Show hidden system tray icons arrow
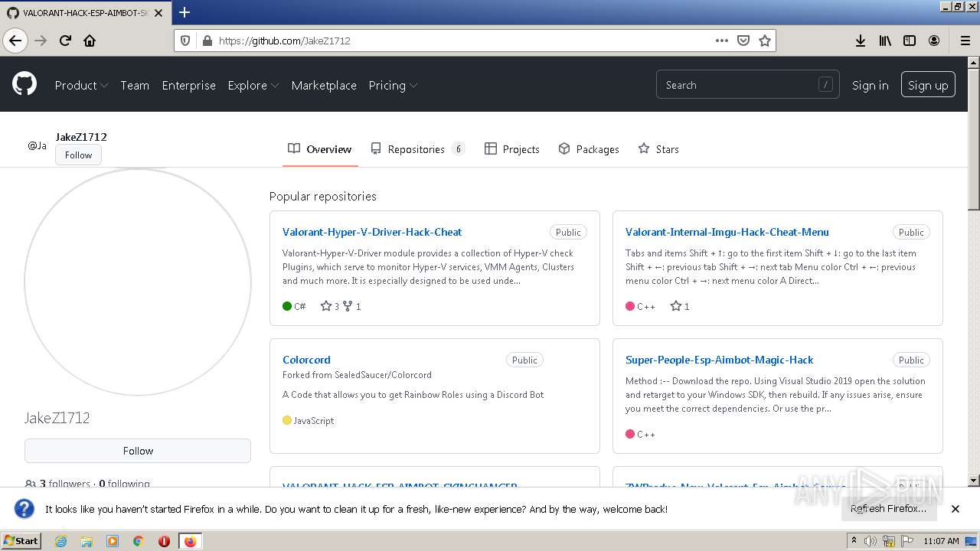980x551 pixels. tap(854, 541)
